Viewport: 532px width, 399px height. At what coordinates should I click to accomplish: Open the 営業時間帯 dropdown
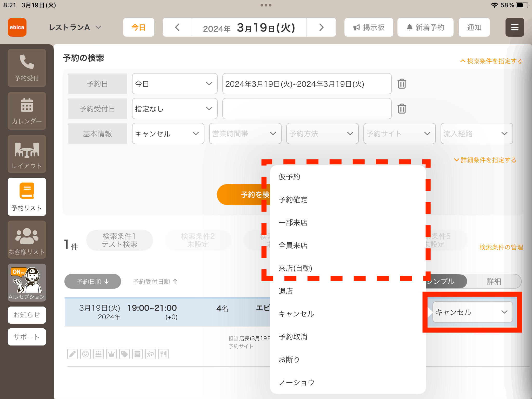(245, 134)
